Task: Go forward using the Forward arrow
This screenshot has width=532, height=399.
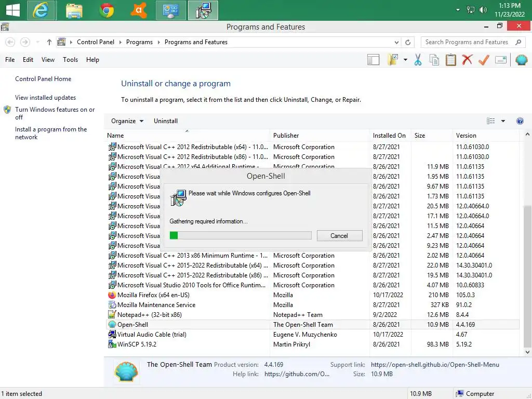Action: (x=25, y=42)
